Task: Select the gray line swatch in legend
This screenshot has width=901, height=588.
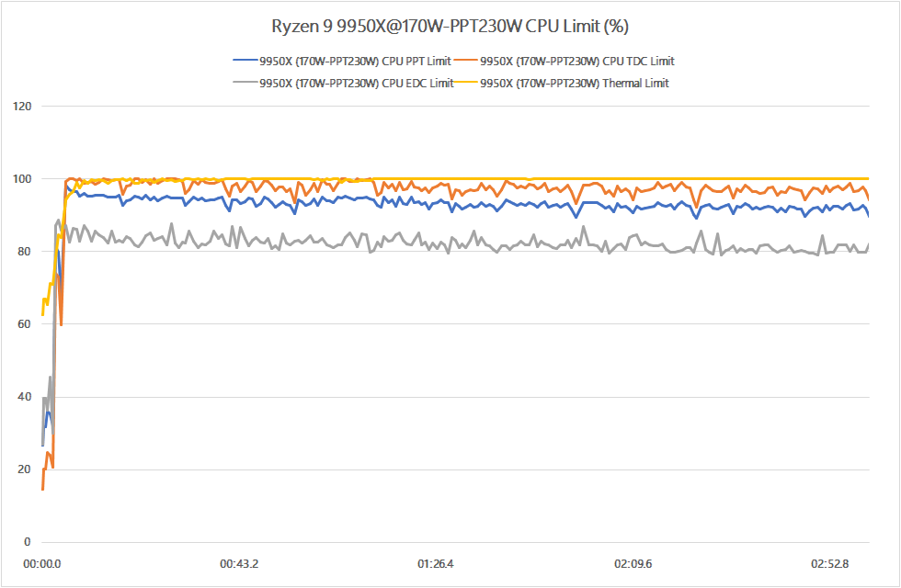Action: [245, 82]
